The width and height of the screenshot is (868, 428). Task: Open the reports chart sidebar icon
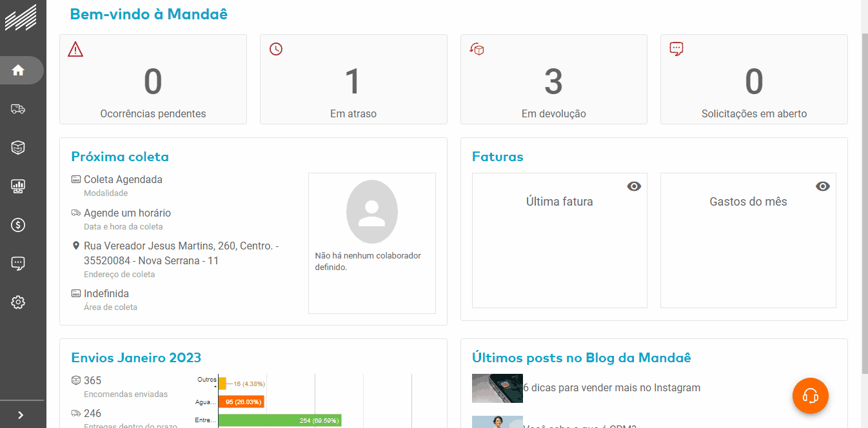(18, 186)
